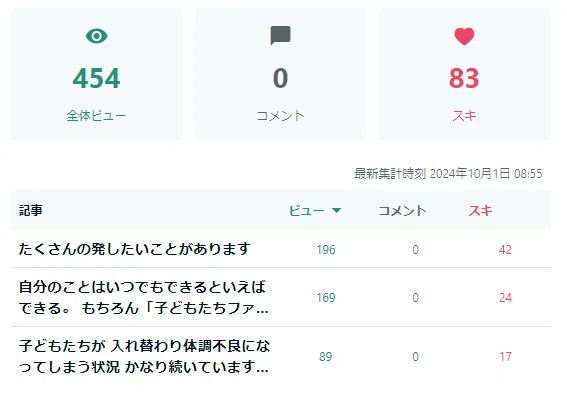The height and width of the screenshot is (396, 567).
Task: Click the pink heart likes icon
Action: (x=464, y=37)
